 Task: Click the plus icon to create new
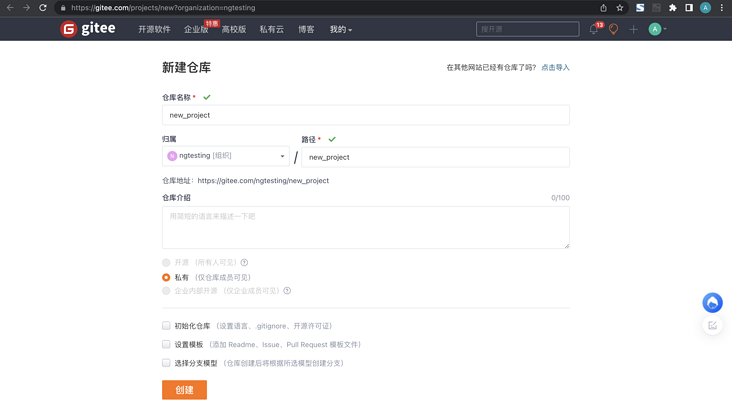633,30
